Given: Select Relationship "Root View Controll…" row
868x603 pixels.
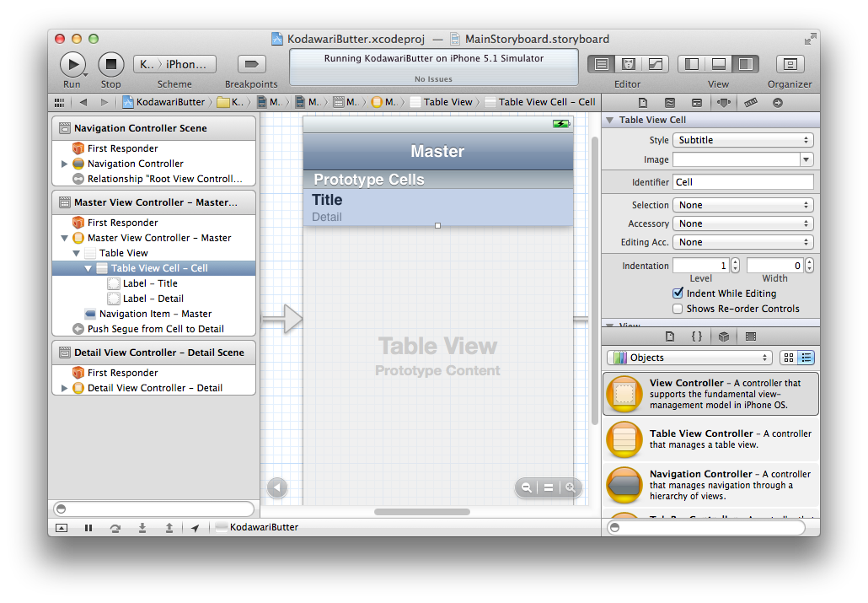Looking at the screenshot, I should [154, 179].
